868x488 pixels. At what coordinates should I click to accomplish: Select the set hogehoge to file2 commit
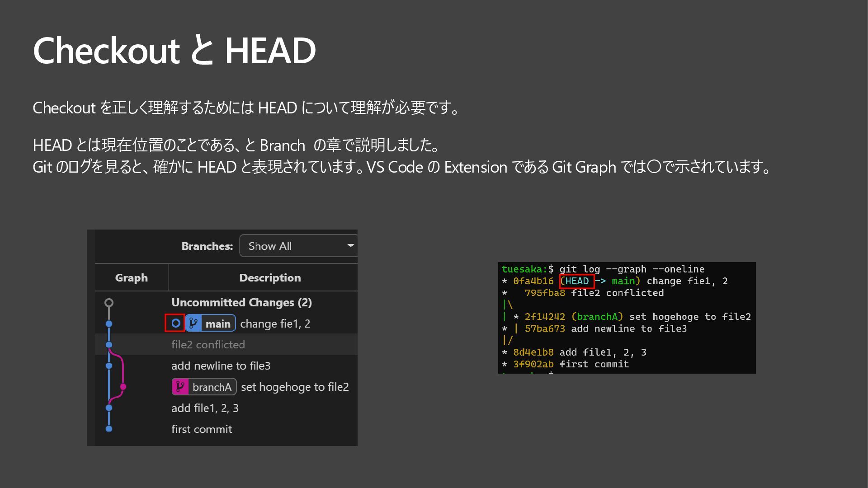pyautogui.click(x=295, y=387)
